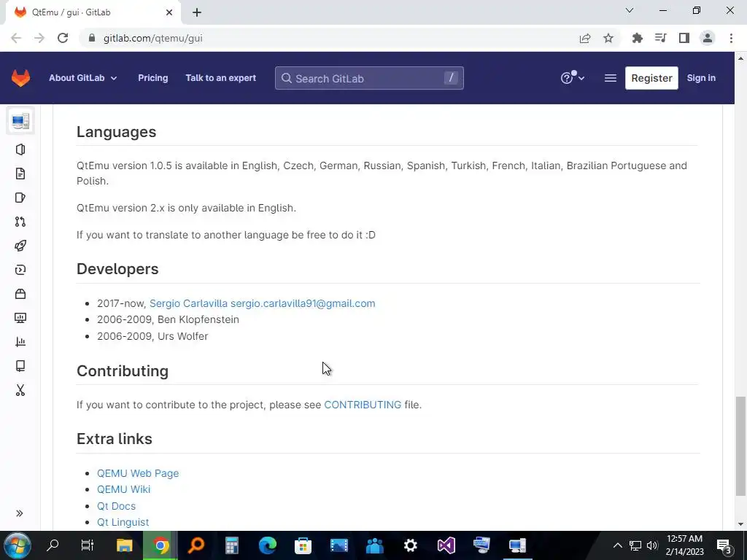Open Chrome extensions puzzle icon
The width and height of the screenshot is (747, 560).
[x=637, y=38]
